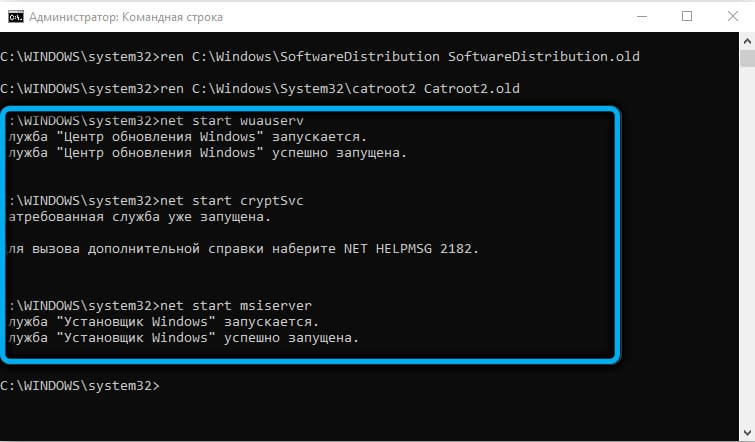The width and height of the screenshot is (755, 442).
Task: Minimize the command prompt window
Action: [641, 17]
